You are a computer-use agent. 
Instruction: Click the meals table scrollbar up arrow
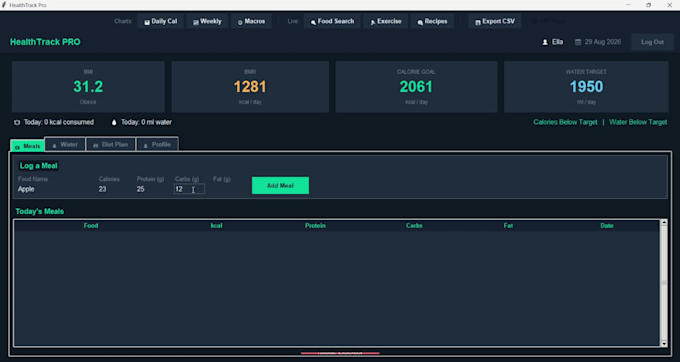point(664,222)
